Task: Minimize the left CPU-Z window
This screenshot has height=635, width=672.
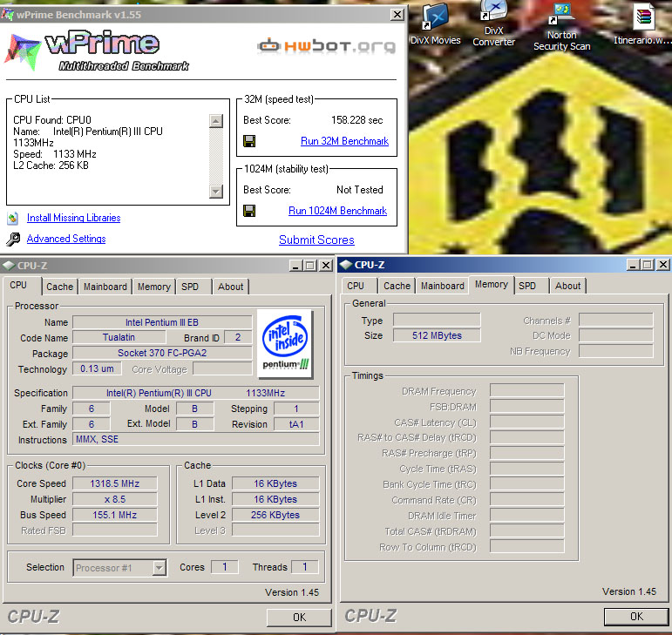Action: (295, 266)
